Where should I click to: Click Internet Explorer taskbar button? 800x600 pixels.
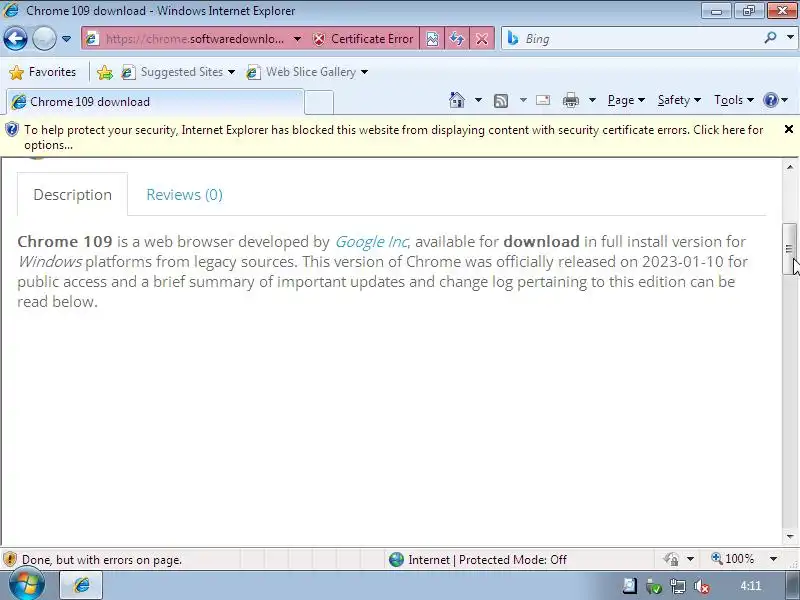pos(82,585)
